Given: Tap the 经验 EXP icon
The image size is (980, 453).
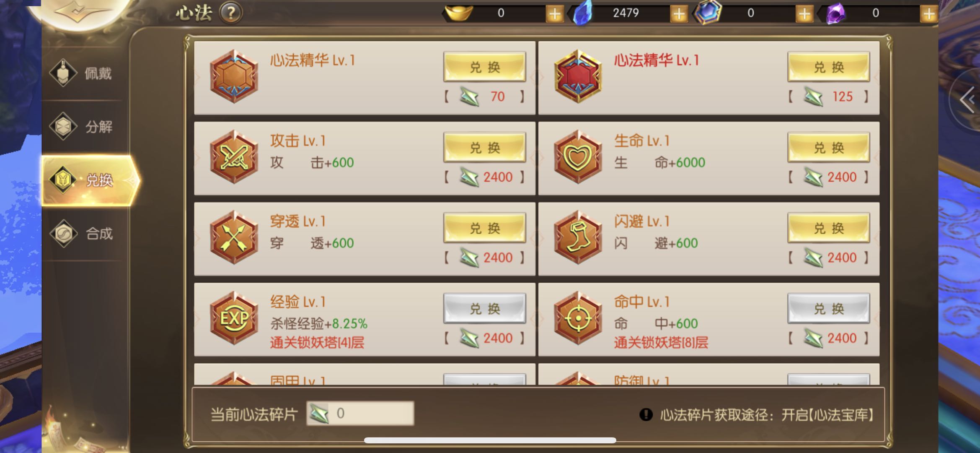Looking at the screenshot, I should click(x=234, y=318).
